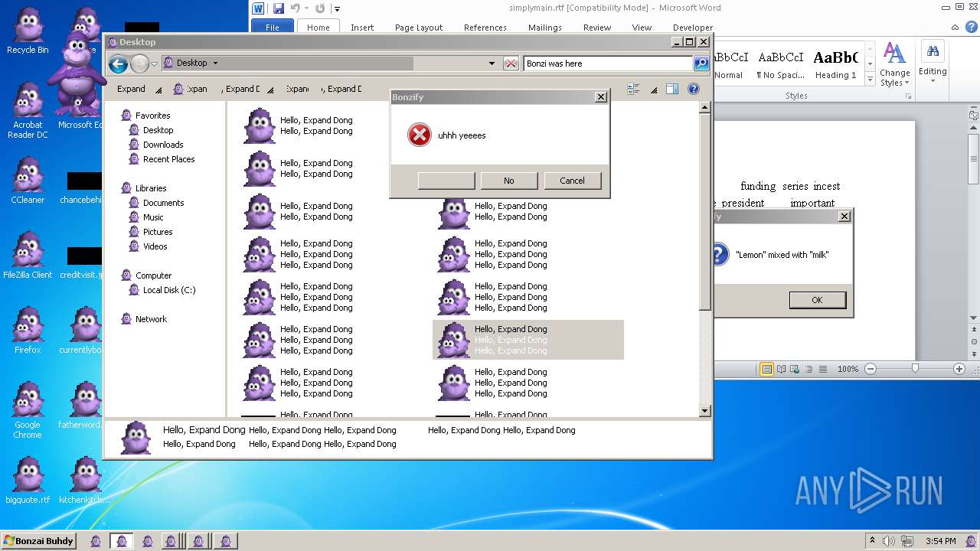Click Network in the navigation pane
Viewport: 980px width, 551px height.
coord(151,319)
